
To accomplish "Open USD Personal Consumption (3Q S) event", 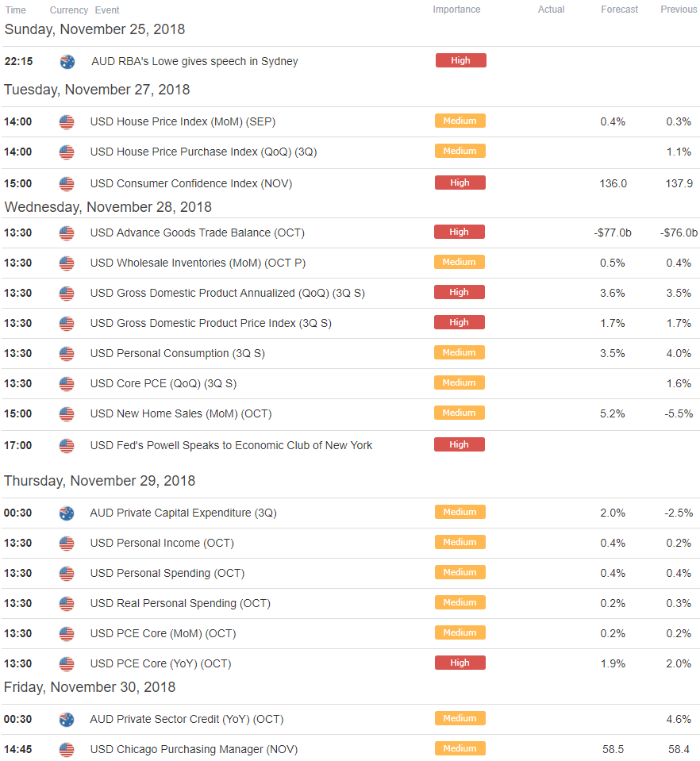I will [178, 353].
